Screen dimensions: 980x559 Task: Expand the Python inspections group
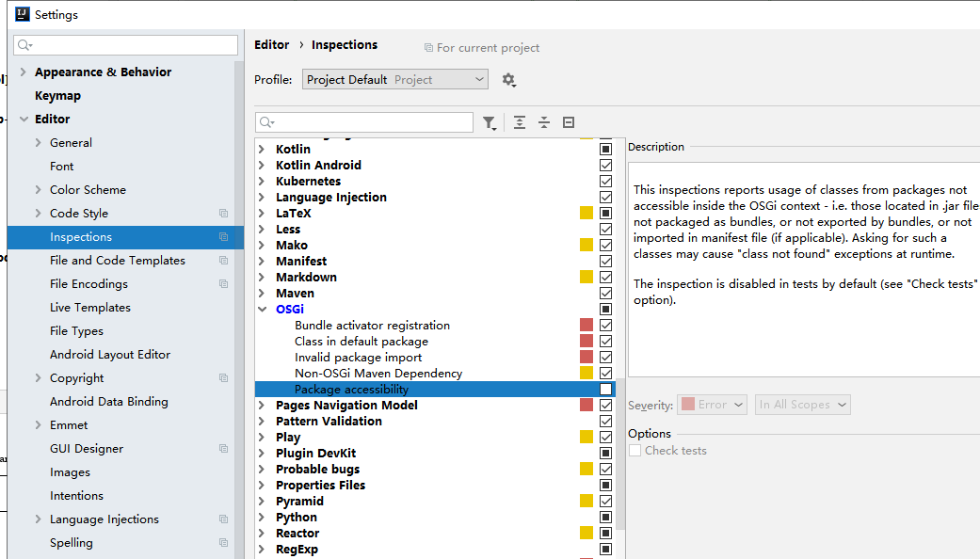point(262,518)
